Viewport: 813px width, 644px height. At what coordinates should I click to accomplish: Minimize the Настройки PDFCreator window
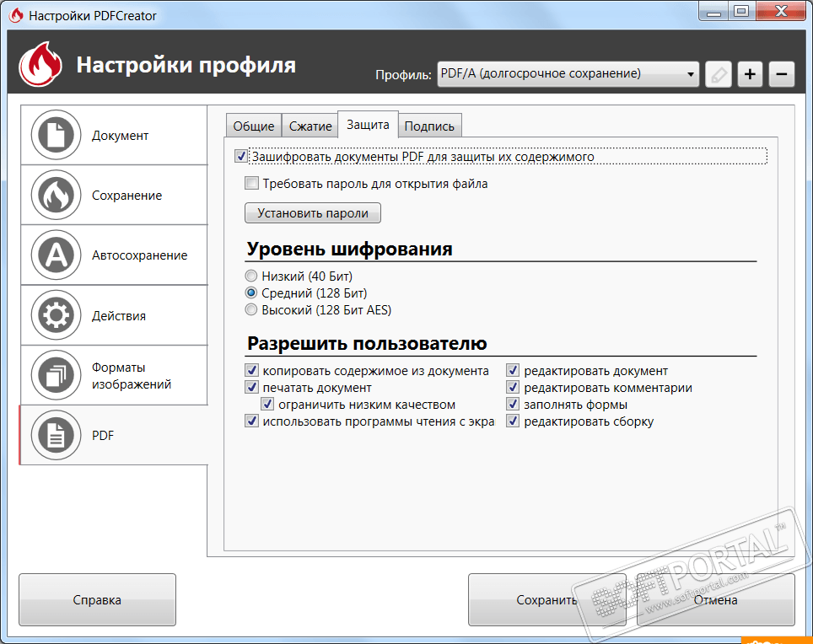point(714,12)
